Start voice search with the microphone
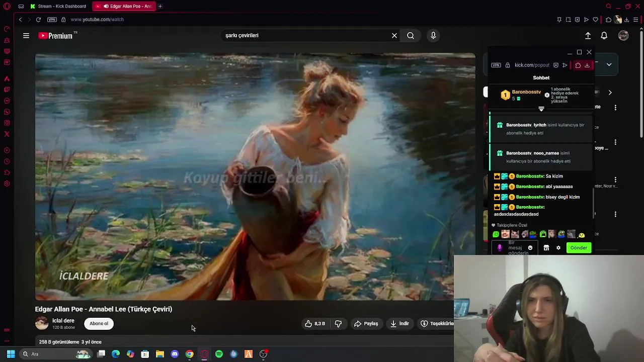The height and width of the screenshot is (362, 644). (x=433, y=36)
